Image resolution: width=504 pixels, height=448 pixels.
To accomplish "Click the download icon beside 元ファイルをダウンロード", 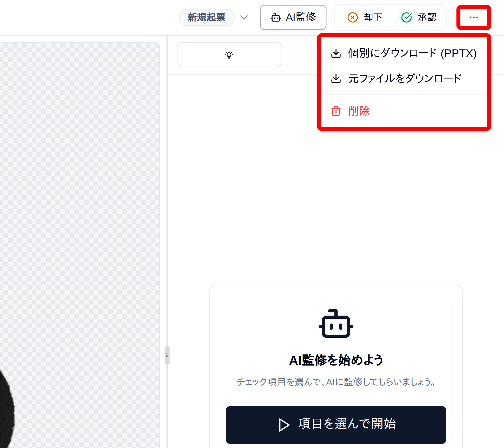I will click(336, 78).
